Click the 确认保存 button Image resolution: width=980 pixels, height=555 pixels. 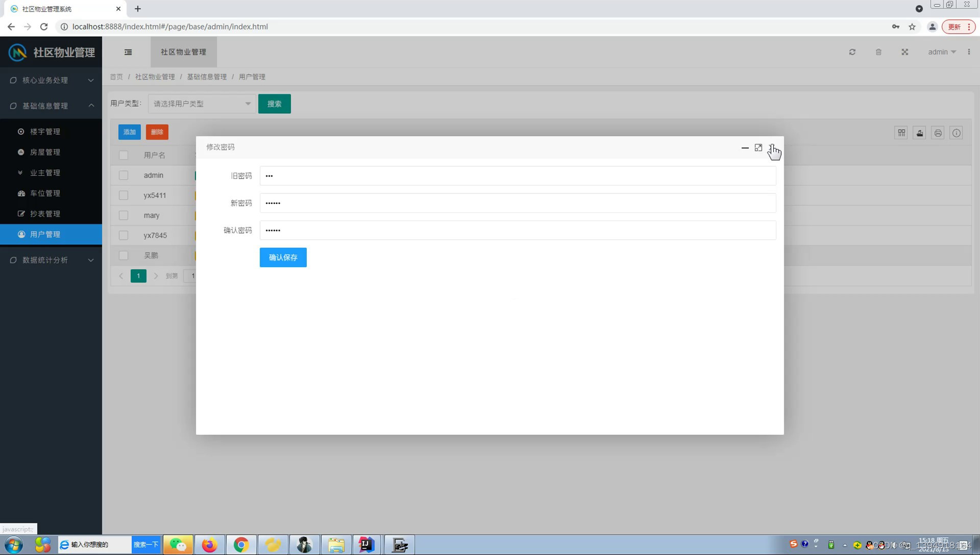coord(283,258)
